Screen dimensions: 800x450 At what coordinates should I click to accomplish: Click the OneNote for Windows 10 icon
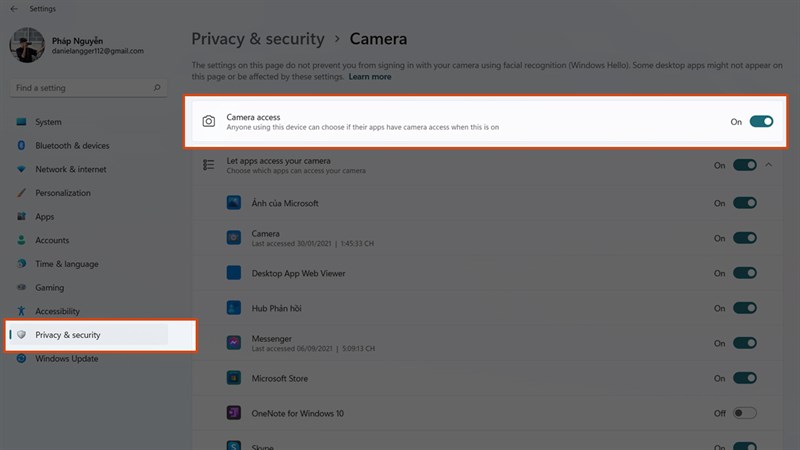pos(233,412)
